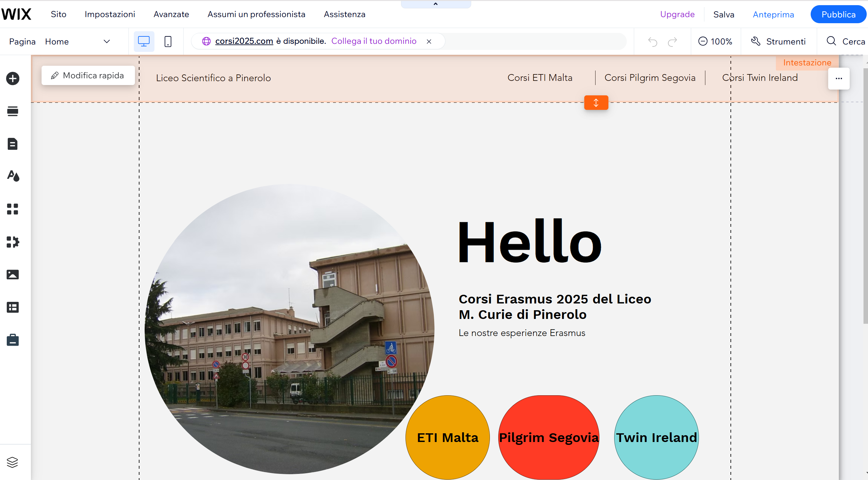Open the CMS table icon in sidebar
This screenshot has height=480, width=868.
coord(13,307)
